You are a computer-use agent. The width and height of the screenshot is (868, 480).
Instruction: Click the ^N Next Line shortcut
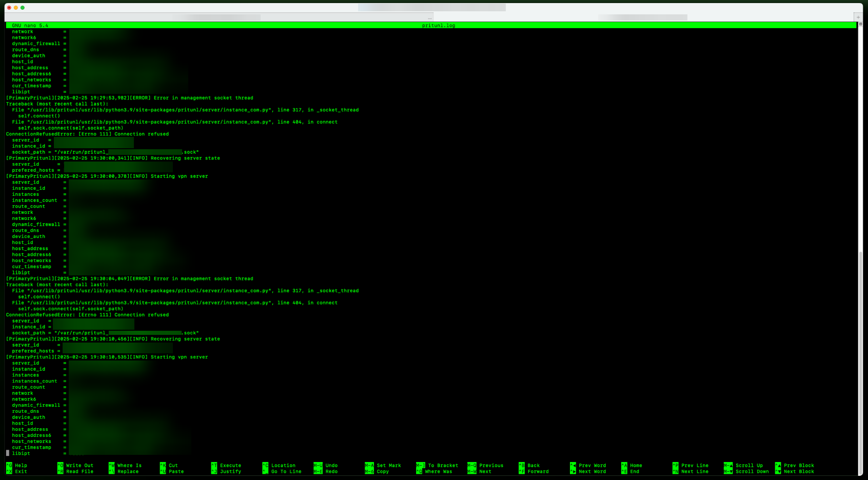pyautogui.click(x=691, y=472)
